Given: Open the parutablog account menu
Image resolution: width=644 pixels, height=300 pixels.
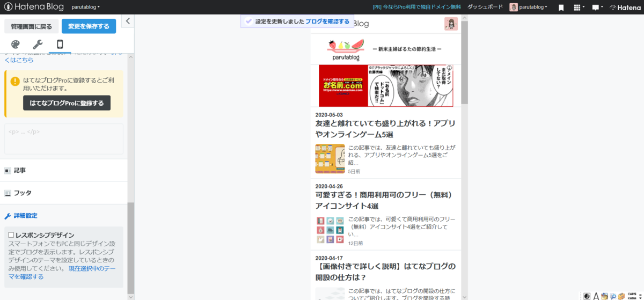Looking at the screenshot, I should coord(529,7).
